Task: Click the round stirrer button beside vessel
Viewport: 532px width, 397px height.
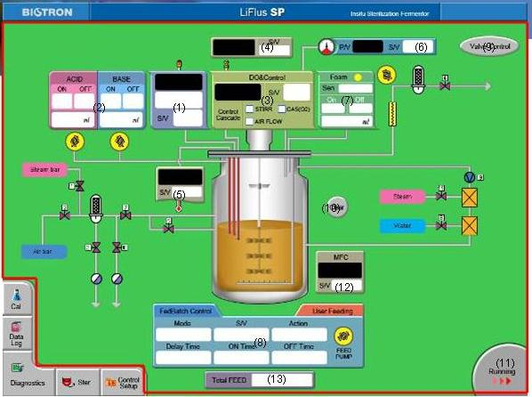Action: pyautogui.click(x=337, y=207)
